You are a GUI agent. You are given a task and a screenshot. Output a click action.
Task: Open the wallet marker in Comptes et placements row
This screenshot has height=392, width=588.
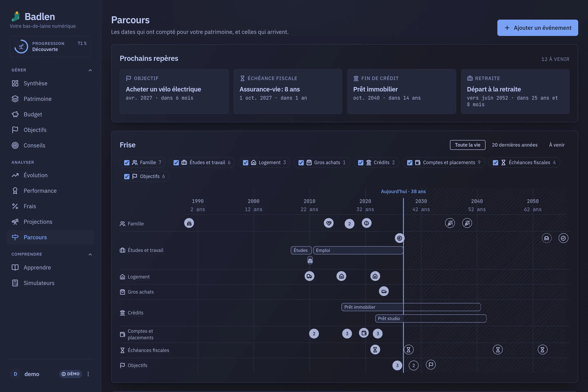pyautogui.click(x=364, y=333)
